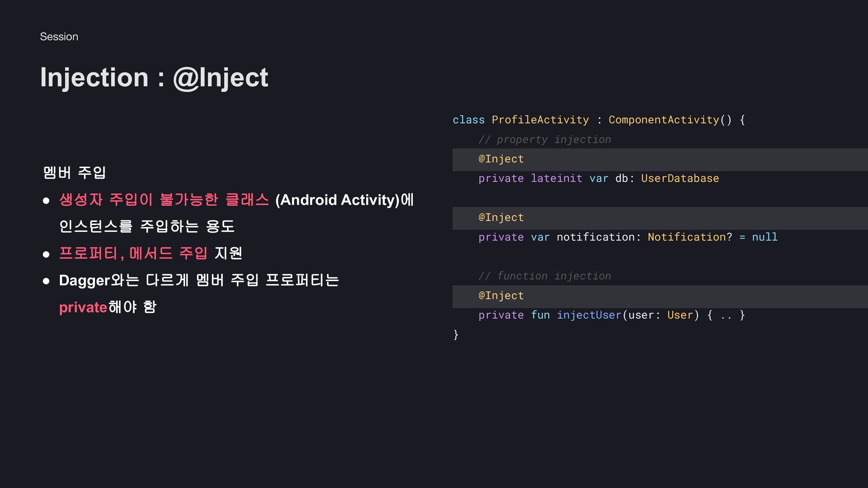The width and height of the screenshot is (868, 488).
Task: Click the Notification? type in code
Action: point(689,237)
